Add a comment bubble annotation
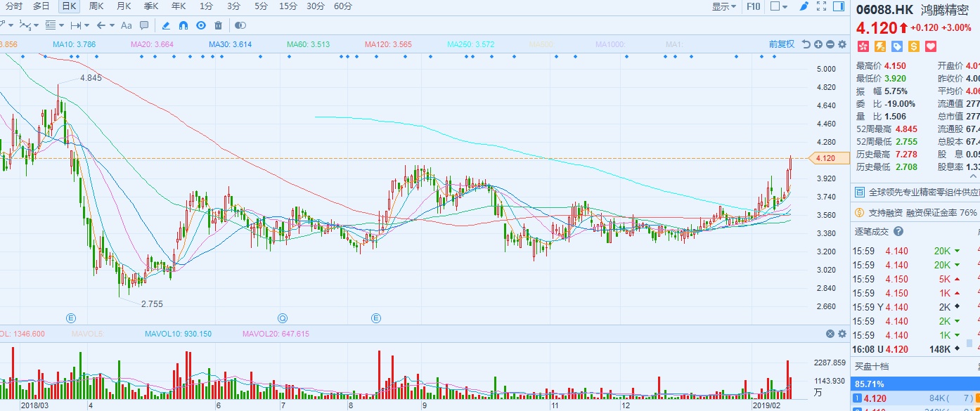Viewport: 980px width, 411px height. click(x=144, y=25)
